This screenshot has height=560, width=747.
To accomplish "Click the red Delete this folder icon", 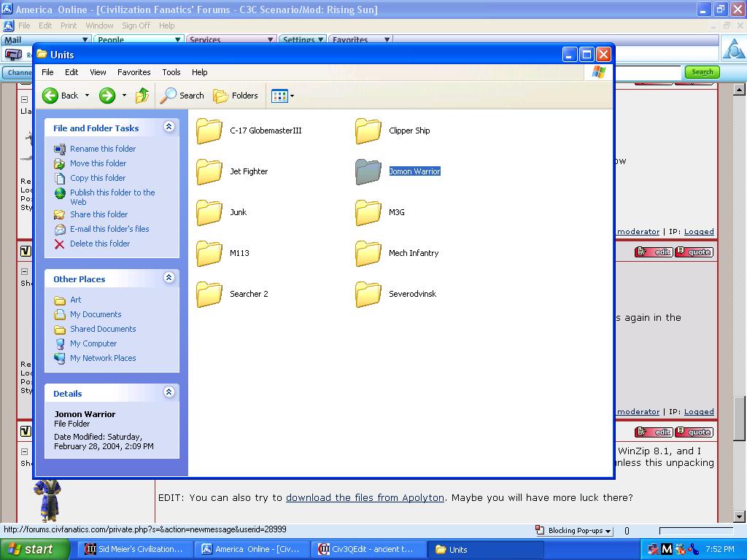I will (60, 244).
